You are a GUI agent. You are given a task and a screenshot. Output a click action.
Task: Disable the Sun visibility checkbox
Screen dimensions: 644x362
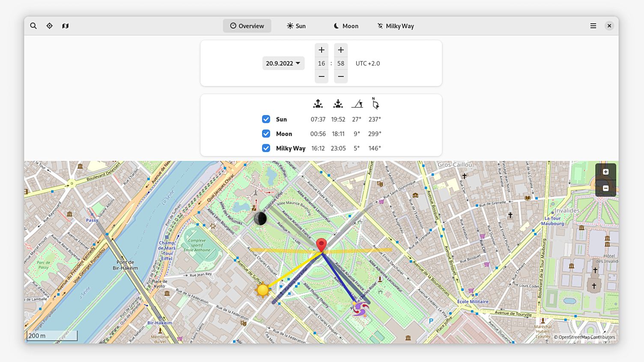point(266,119)
